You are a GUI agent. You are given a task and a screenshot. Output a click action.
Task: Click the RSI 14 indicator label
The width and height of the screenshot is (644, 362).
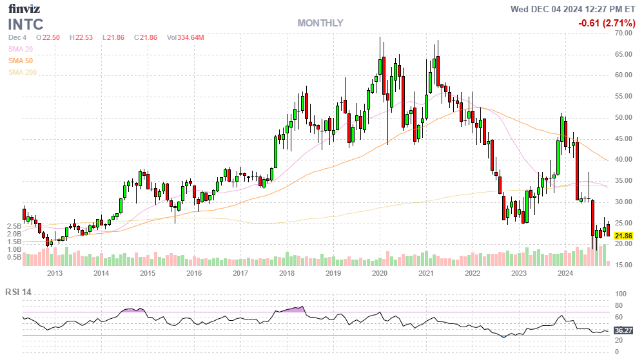click(18, 292)
